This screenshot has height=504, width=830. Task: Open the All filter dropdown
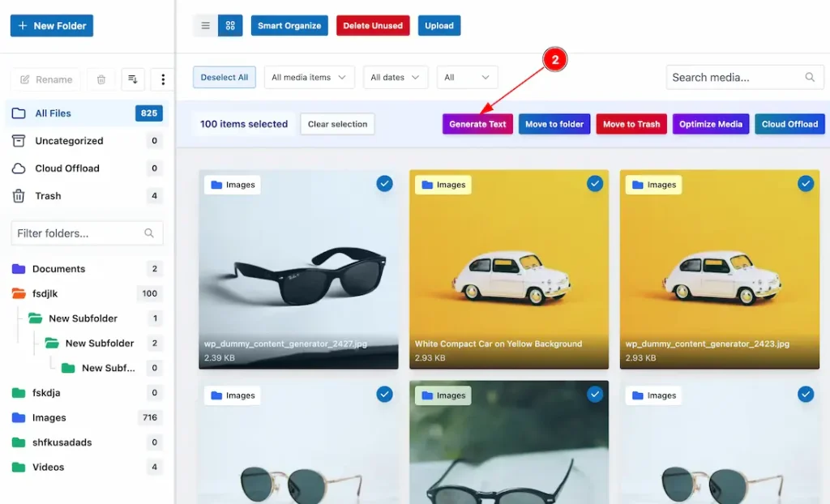(467, 77)
